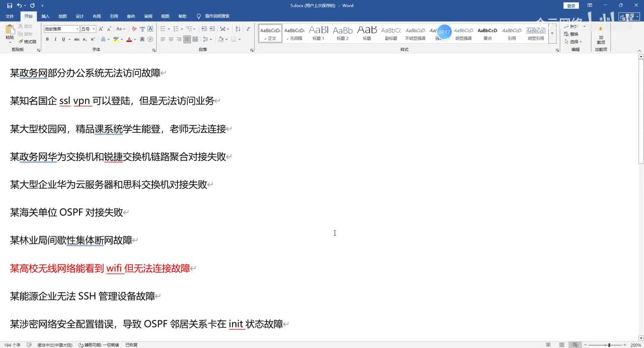Open the borders dropdown
This screenshot has height=348, width=644.
coord(239,39)
